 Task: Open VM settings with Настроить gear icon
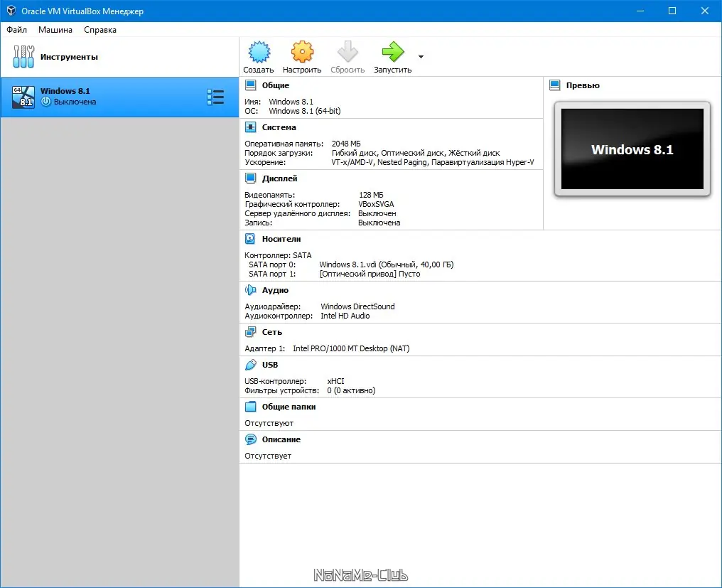(x=302, y=52)
